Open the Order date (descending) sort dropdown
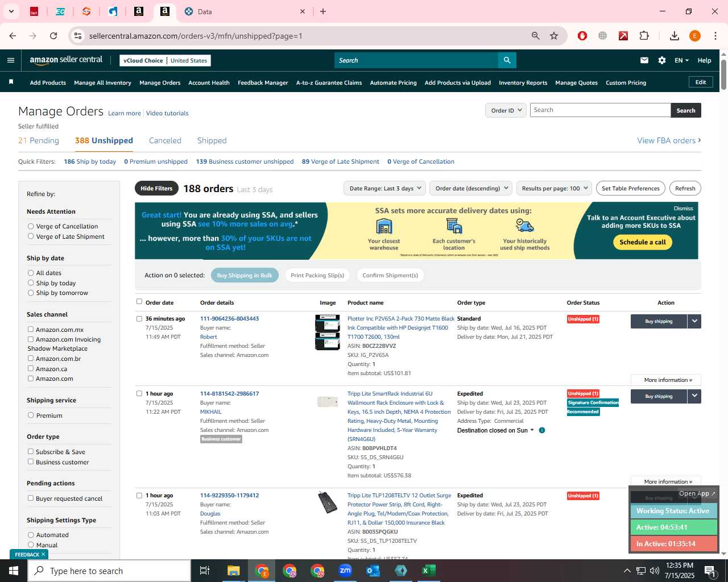The width and height of the screenshot is (728, 582). [x=471, y=188]
